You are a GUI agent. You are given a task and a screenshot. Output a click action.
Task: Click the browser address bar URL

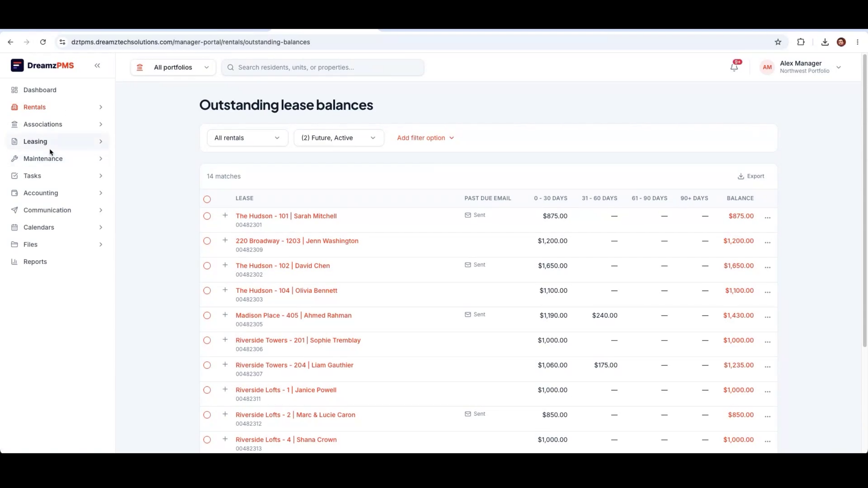click(191, 42)
